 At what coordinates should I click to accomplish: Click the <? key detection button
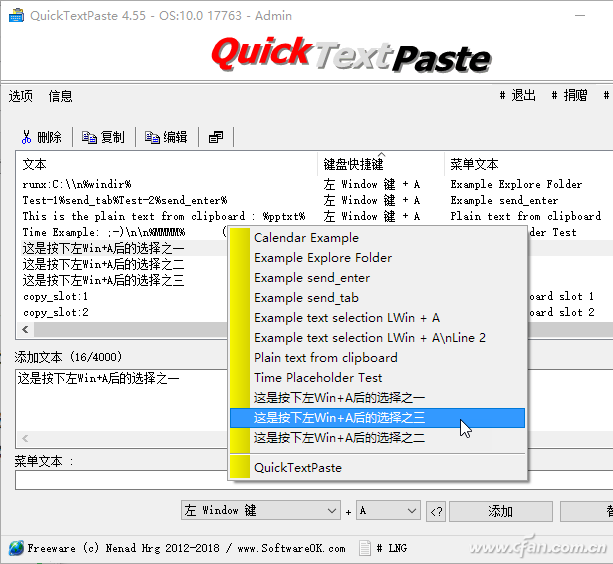pyautogui.click(x=436, y=511)
